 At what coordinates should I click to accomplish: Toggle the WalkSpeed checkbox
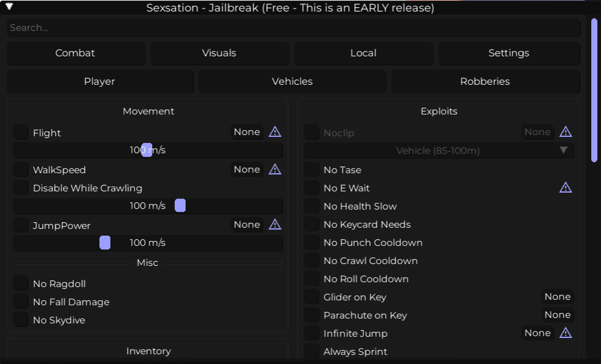click(21, 169)
